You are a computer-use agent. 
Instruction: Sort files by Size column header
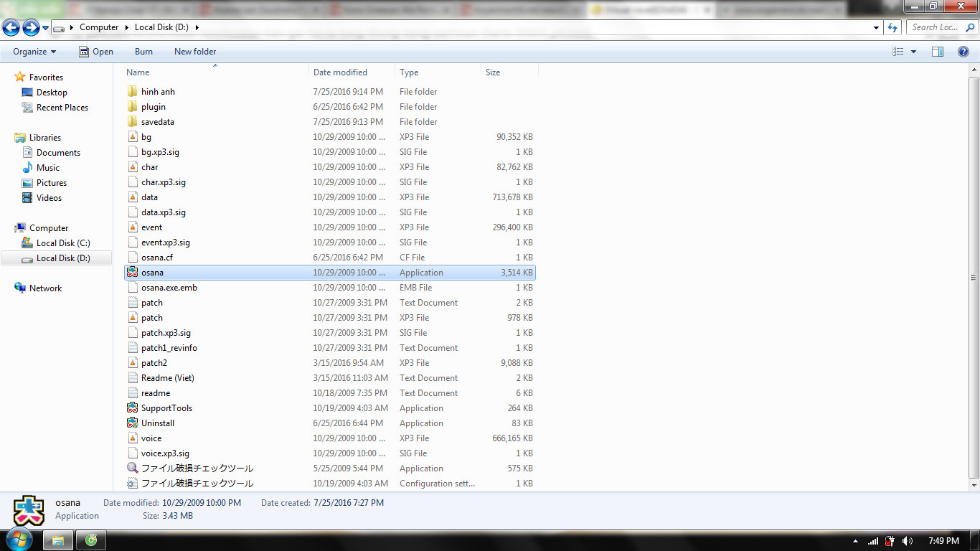click(x=493, y=72)
